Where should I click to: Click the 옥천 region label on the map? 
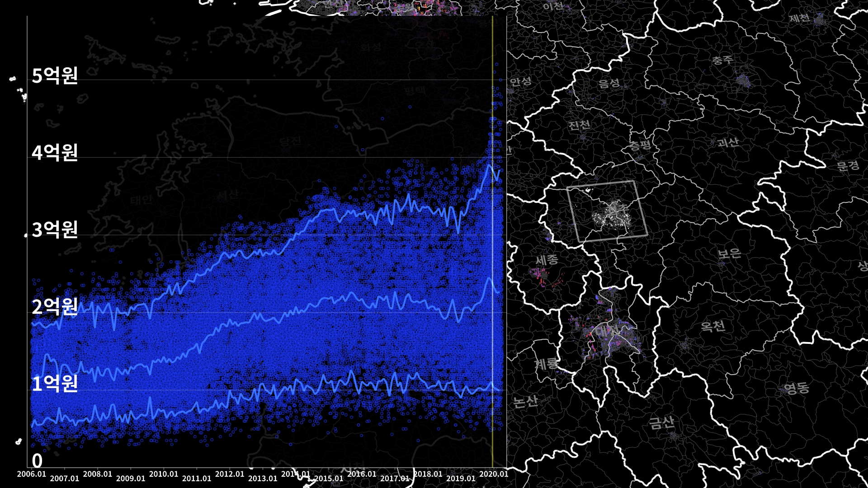point(713,326)
